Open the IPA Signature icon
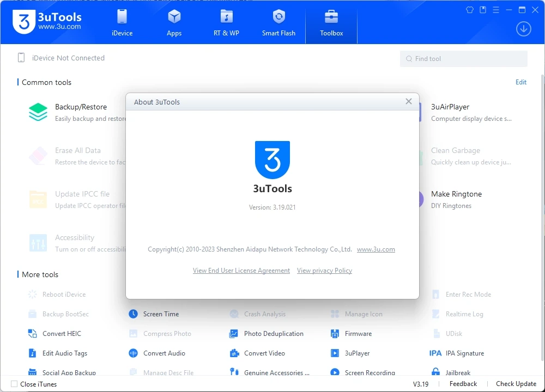 click(x=435, y=353)
